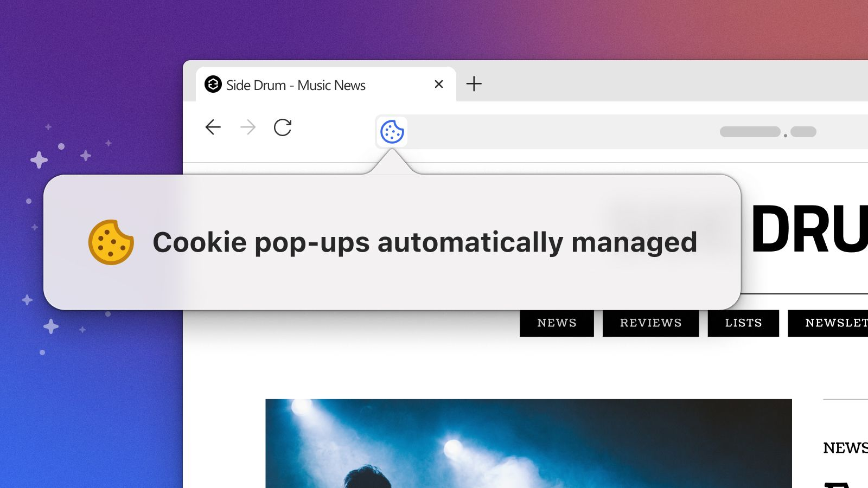Close the Side Drum tab

pyautogui.click(x=438, y=84)
